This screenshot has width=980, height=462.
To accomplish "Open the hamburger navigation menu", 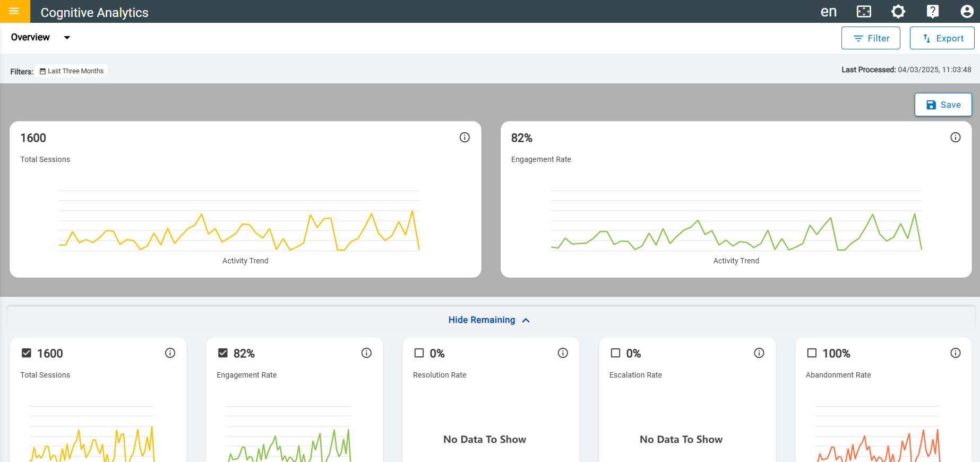I will pyautogui.click(x=14, y=11).
